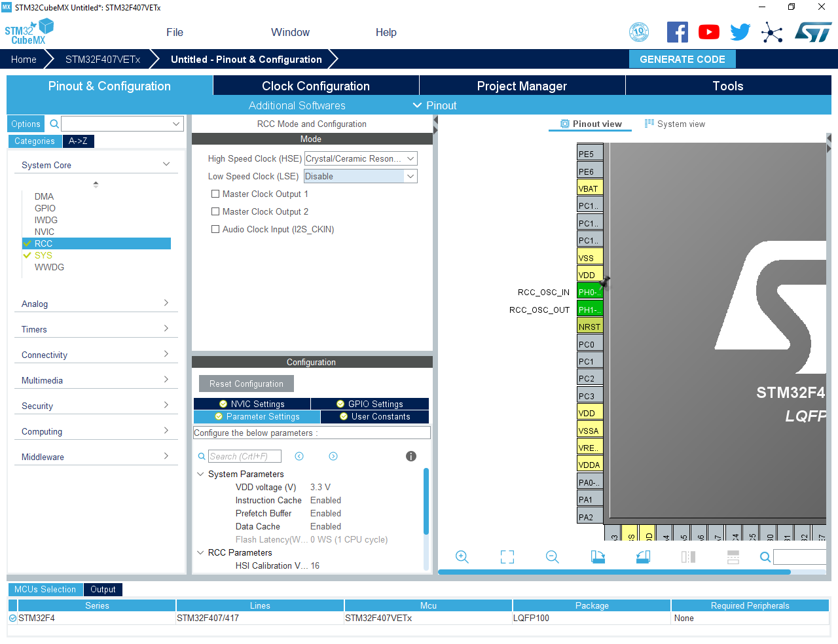Open the peripheral search combo box
Screen dimensions: 838x644
(122, 124)
